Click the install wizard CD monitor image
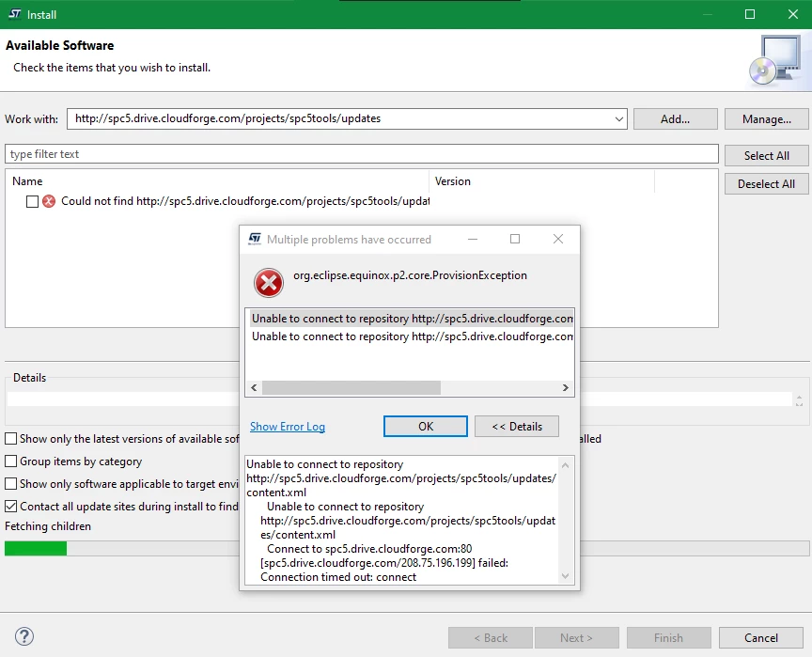The height and width of the screenshot is (657, 812). click(775, 60)
